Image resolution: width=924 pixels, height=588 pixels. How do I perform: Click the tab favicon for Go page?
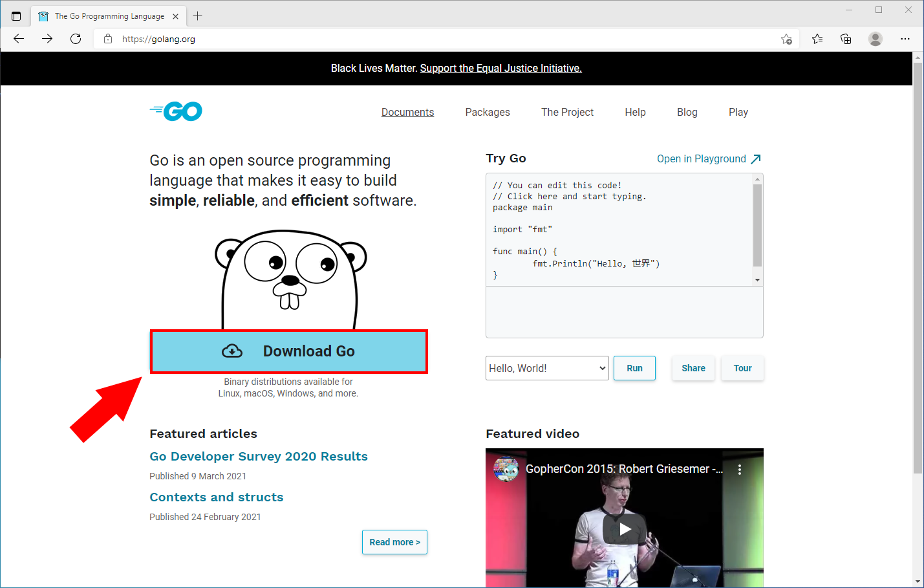[x=43, y=16]
